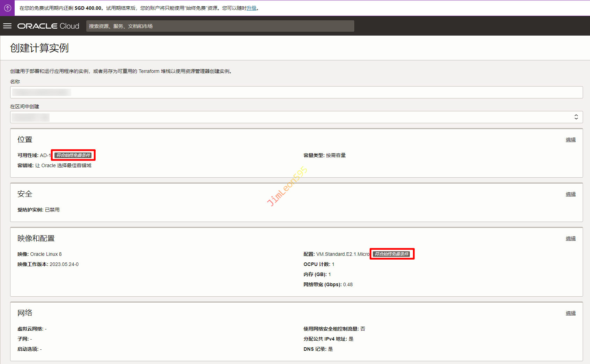Click the purple upgrade arrow icon
This screenshot has width=590, height=364.
point(7,8)
